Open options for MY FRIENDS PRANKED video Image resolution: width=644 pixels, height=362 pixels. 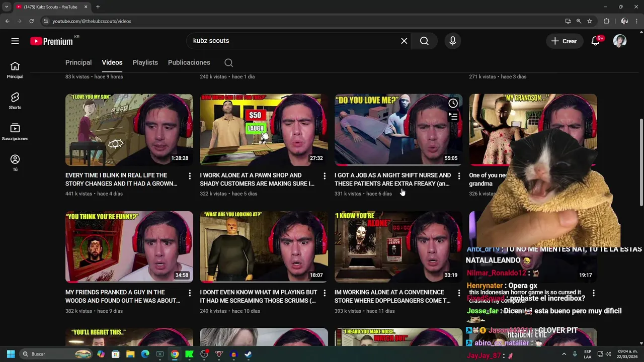[190, 293]
